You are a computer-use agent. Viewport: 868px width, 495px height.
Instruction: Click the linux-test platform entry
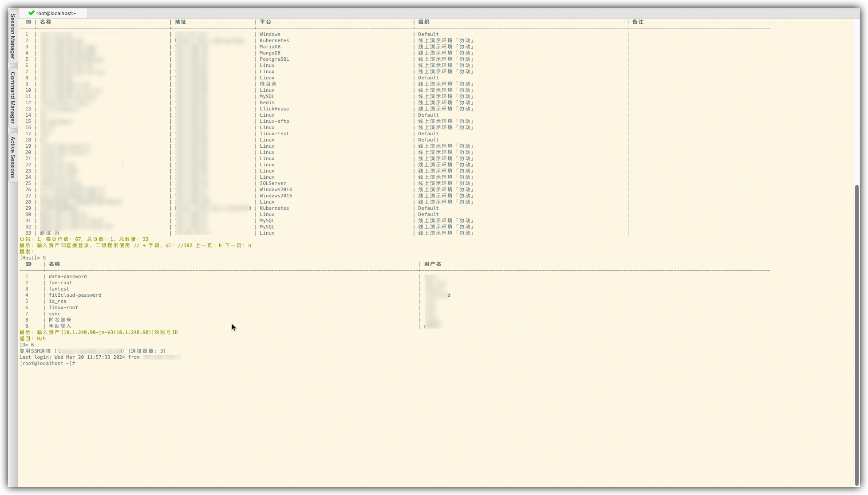274,134
